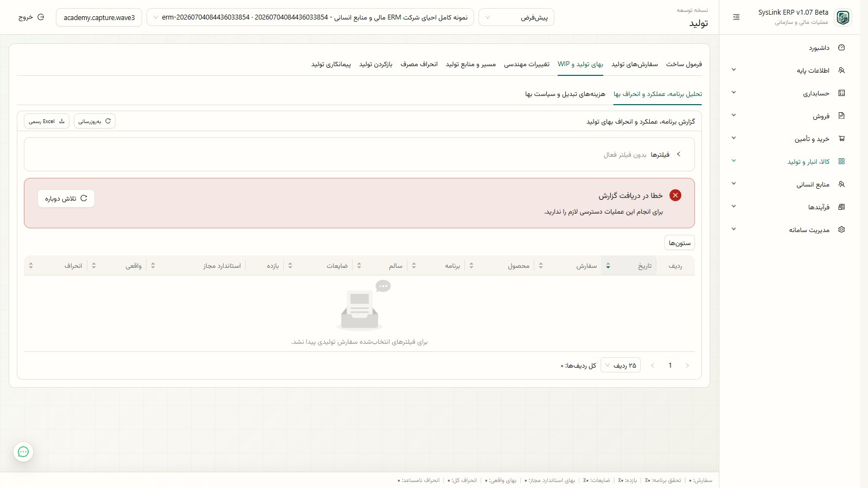Screen dimensions: 868x488
Task: Click the حسابداری accounting sidebar icon
Action: [841, 93]
